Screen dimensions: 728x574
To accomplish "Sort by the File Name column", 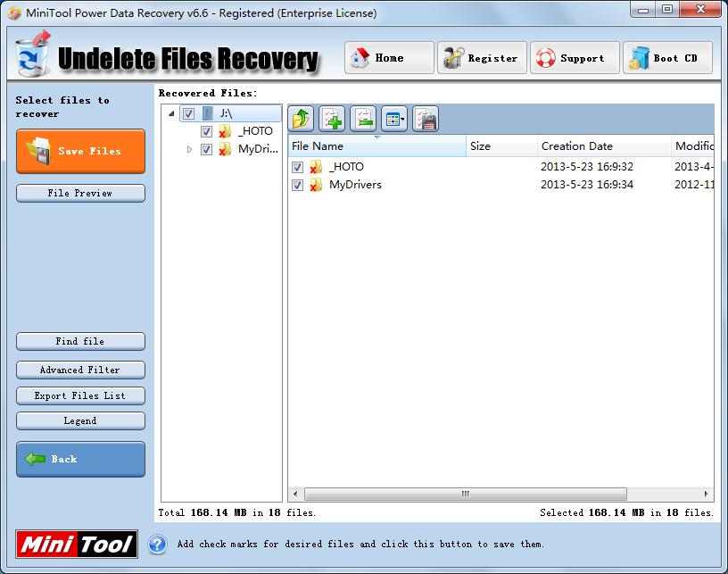I will (377, 146).
